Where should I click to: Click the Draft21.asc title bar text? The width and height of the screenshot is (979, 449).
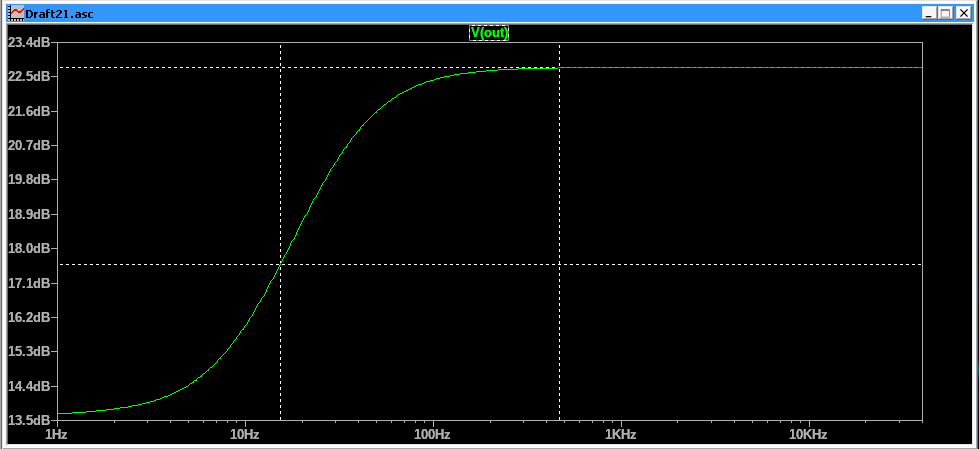coord(59,13)
